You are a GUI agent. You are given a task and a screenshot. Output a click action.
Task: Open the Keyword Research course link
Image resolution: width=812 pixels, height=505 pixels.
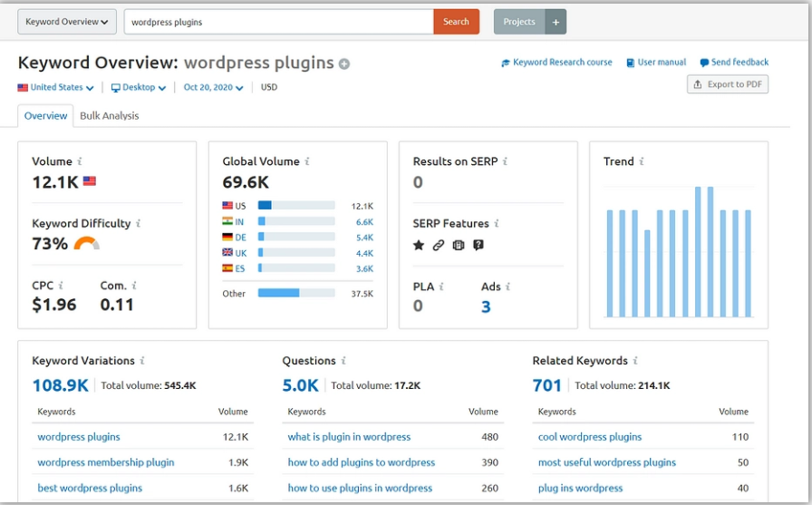coord(556,63)
